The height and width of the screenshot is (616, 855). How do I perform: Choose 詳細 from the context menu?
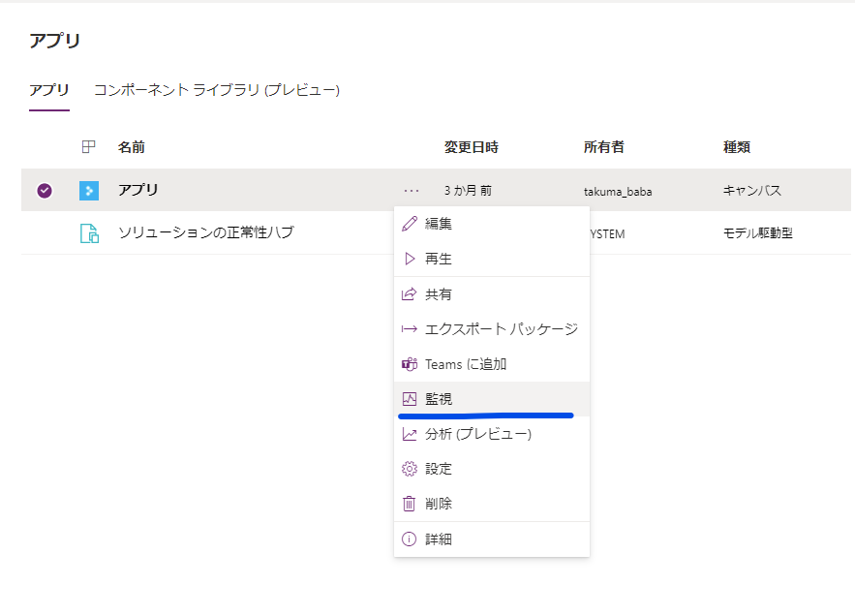[x=492, y=539]
